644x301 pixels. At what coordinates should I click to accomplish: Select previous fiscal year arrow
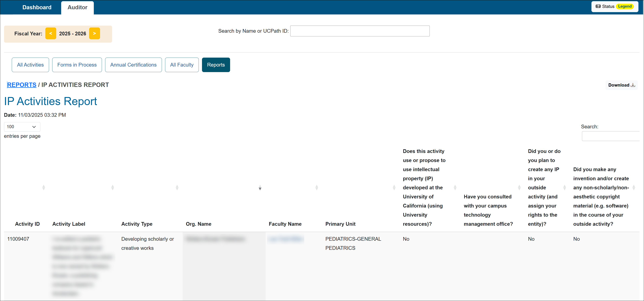pyautogui.click(x=51, y=33)
